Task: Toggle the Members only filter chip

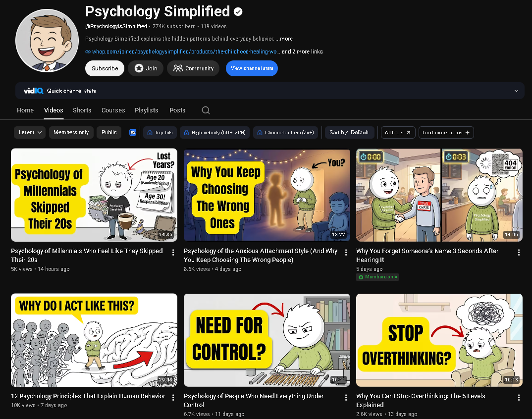Action: pos(71,132)
